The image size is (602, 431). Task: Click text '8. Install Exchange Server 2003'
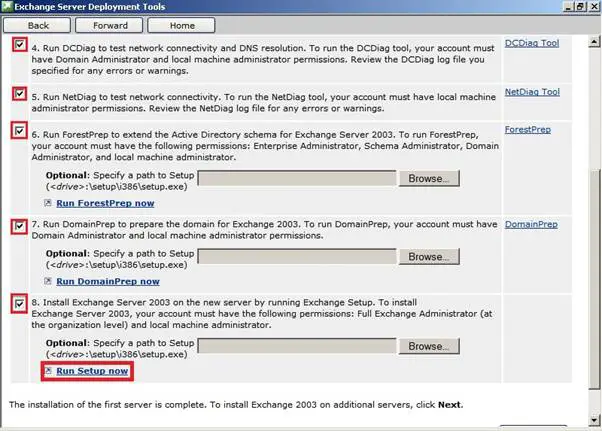[x=101, y=302]
